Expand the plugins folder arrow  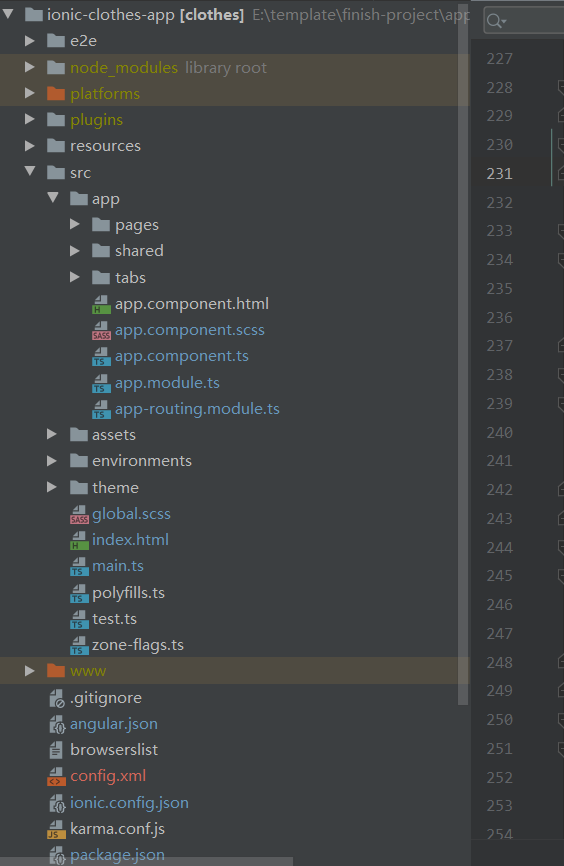30,119
